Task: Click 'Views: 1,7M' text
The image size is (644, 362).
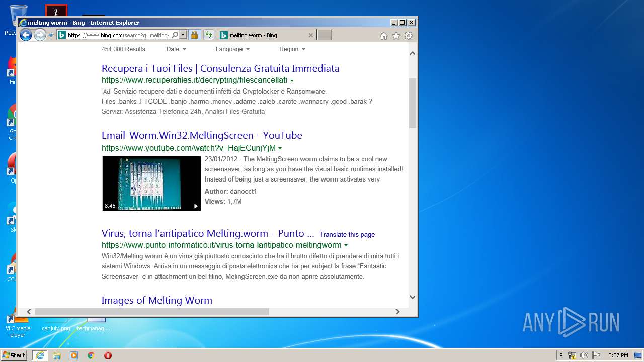Action: click(x=223, y=202)
